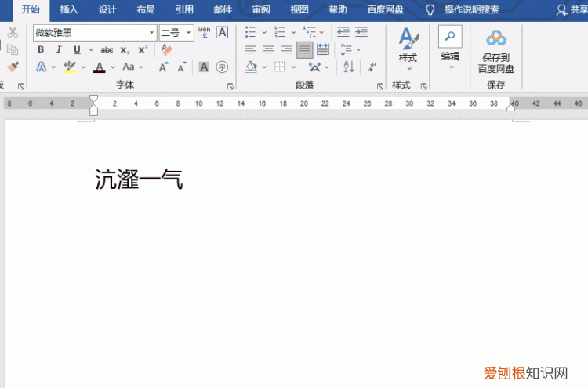Click the Tell Me search box

(463, 10)
